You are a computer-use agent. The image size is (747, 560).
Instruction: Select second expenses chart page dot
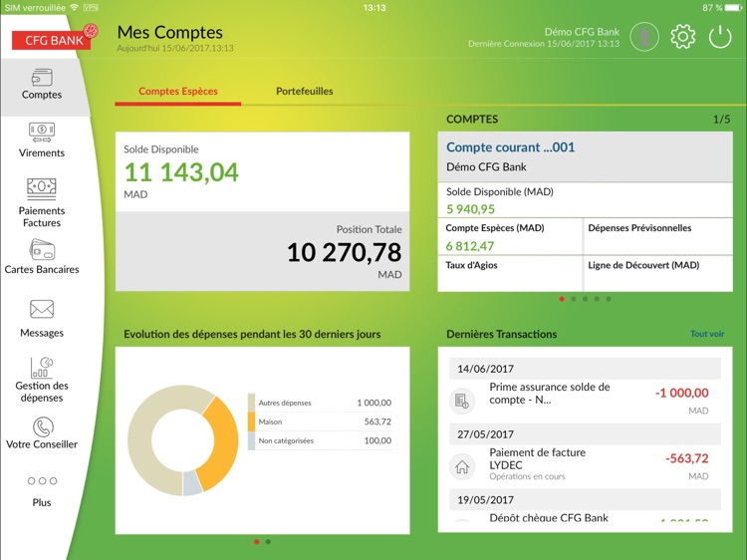coord(268,541)
